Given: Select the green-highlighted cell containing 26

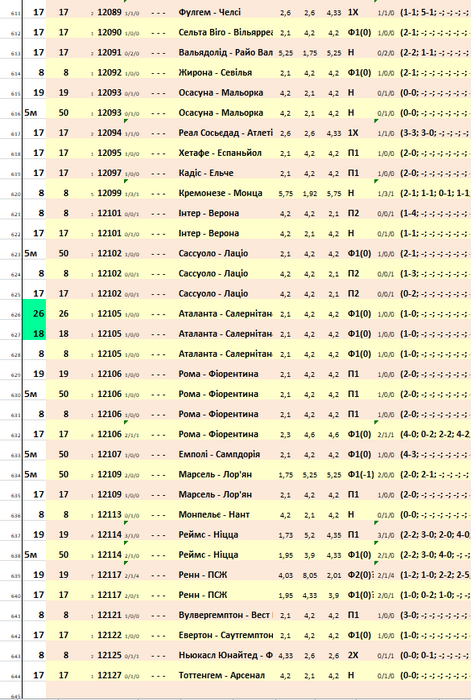Looking at the screenshot, I should pos(34,313).
